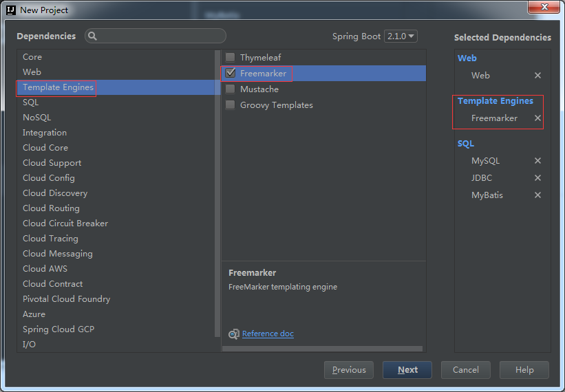The height and width of the screenshot is (392, 565).
Task: Choose the NoSQL category
Action: [36, 118]
